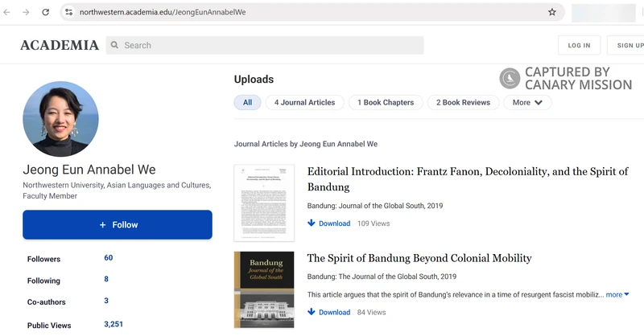Click the profile photo of Jeong Eun
The image size is (644, 336).
click(61, 119)
